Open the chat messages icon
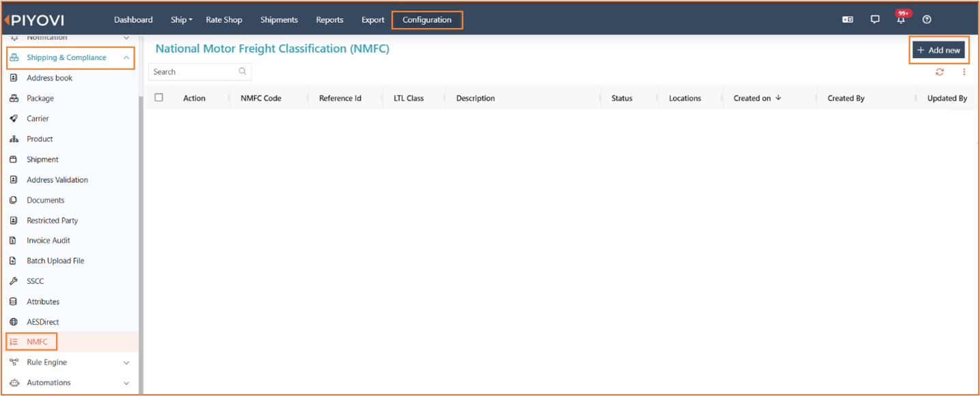The height and width of the screenshot is (396, 980). [875, 20]
